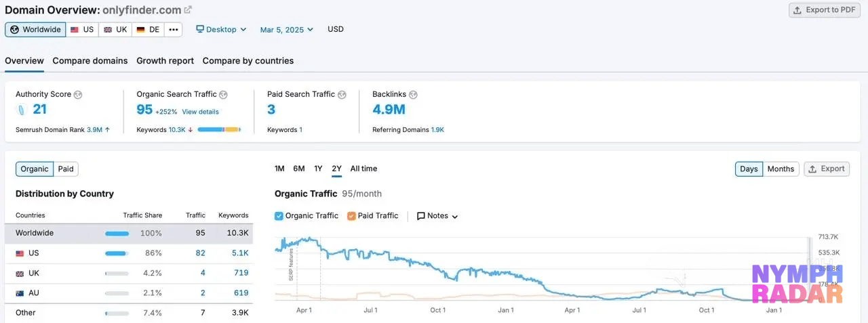Click US keywords value 5.1K
The height and width of the screenshot is (323, 868).
click(x=239, y=253)
